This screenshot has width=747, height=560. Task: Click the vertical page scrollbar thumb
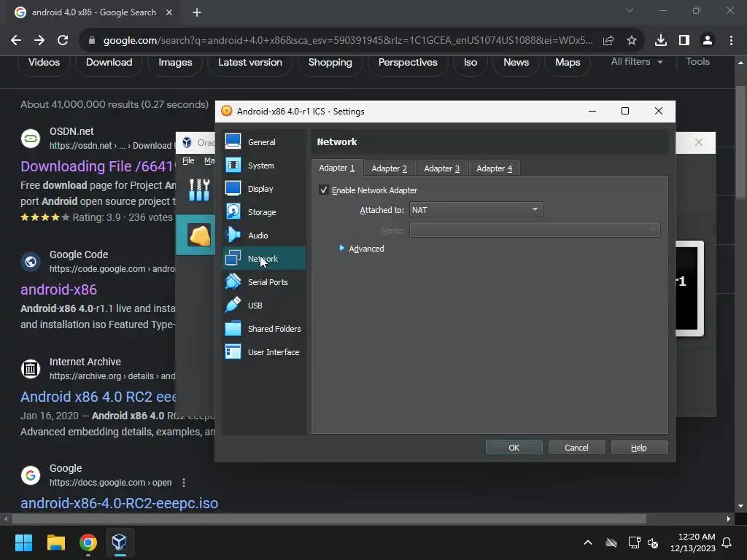click(x=740, y=143)
